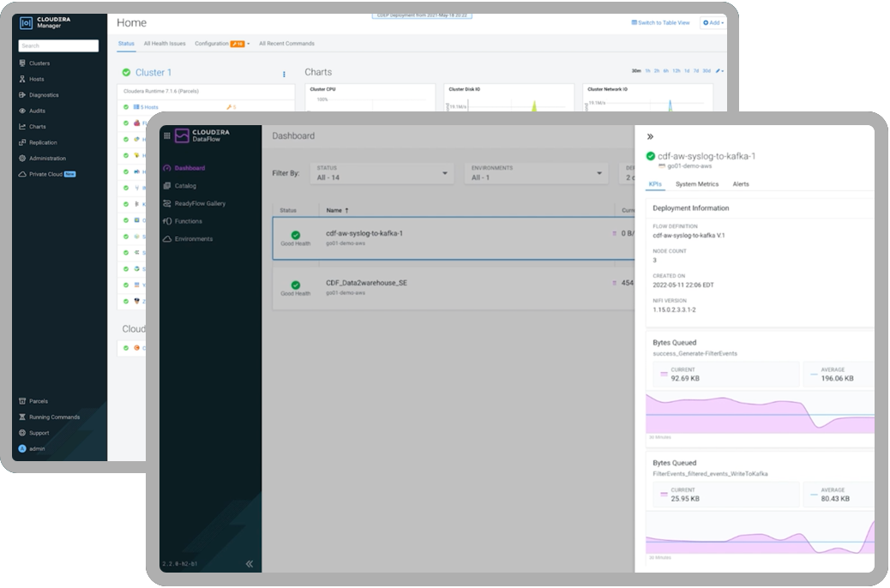Viewport: 890px width, 588px height.
Task: Open Dashboard in DataFlow sidebar
Action: [x=183, y=168]
